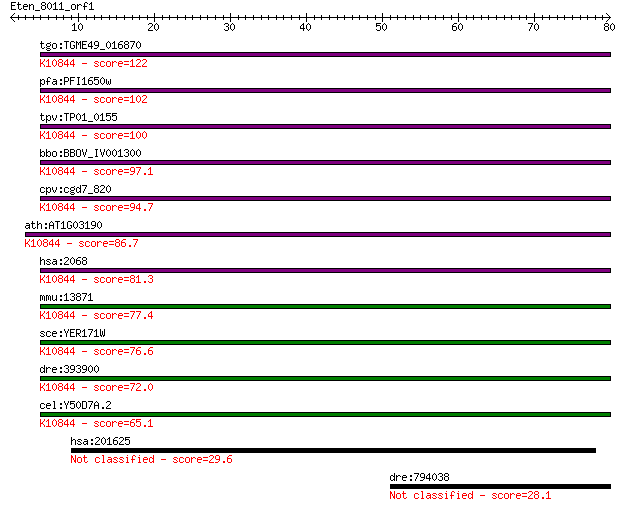Viewport: 620px width, 509px height.
Task: Click the ath:AT1G03190 purple alignment bar
Action: coord(318,235)
